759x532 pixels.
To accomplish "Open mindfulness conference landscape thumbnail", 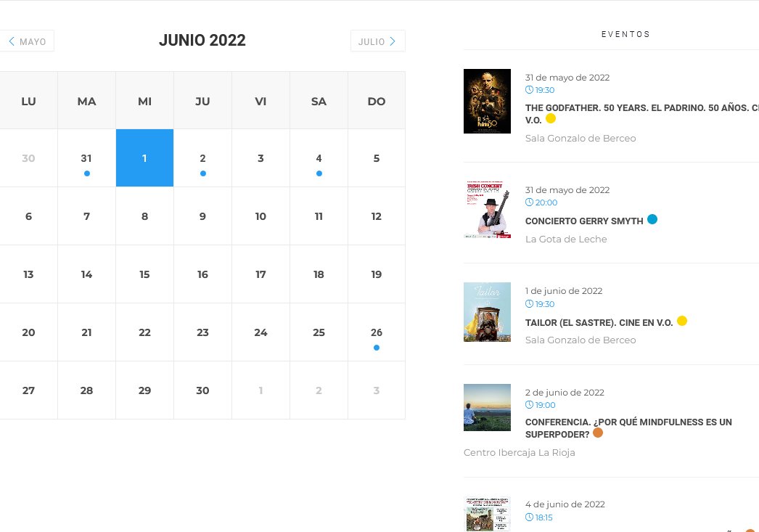I will 487,407.
